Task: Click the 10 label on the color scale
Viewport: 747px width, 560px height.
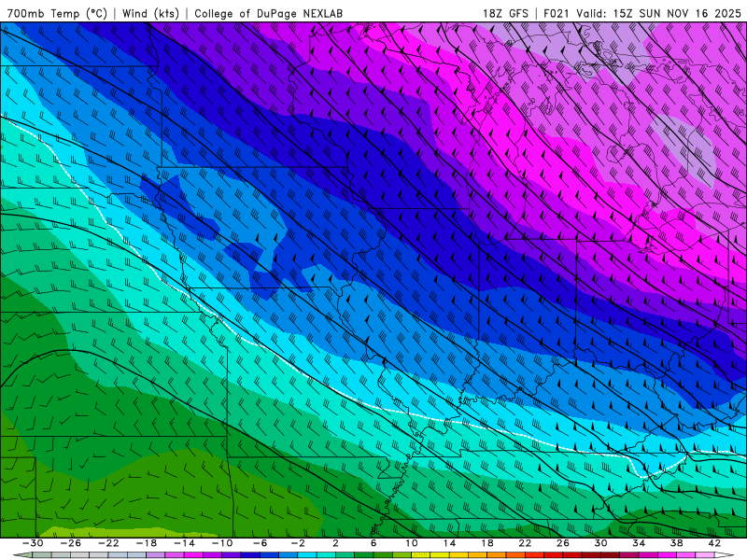Action: coord(412,543)
